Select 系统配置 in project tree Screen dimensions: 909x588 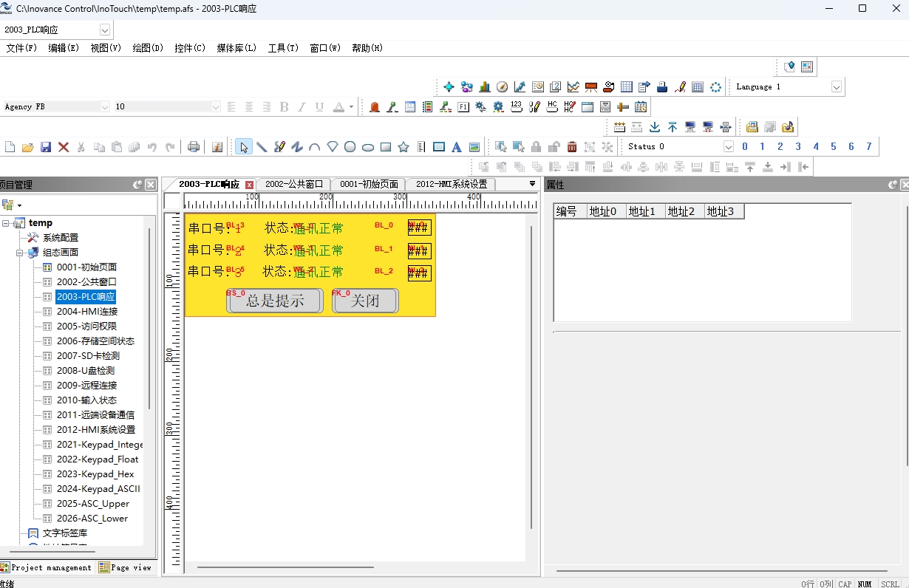pos(61,238)
